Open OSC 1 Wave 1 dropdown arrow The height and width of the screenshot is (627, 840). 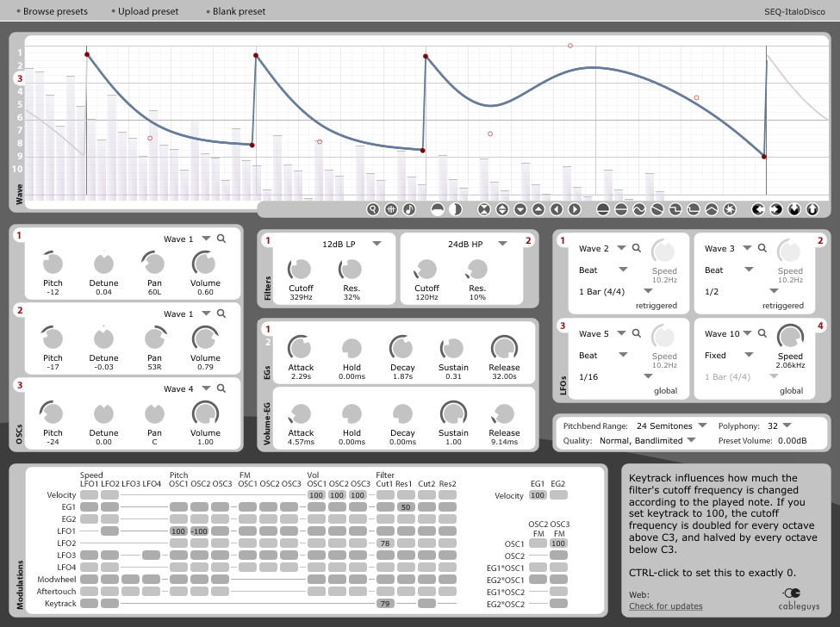(x=206, y=239)
